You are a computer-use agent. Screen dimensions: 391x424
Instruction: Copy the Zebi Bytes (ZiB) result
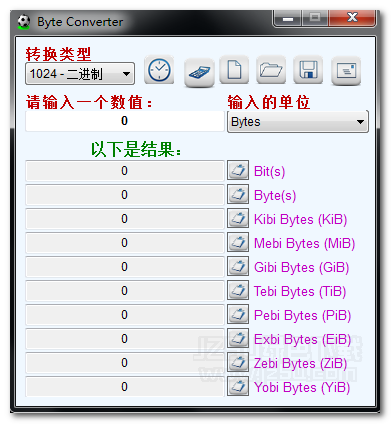[238, 362]
